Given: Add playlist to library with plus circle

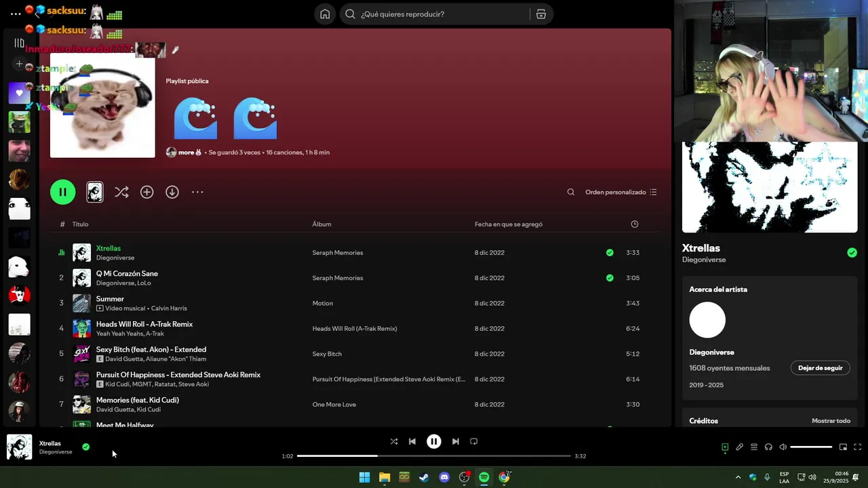Looking at the screenshot, I should (x=146, y=192).
